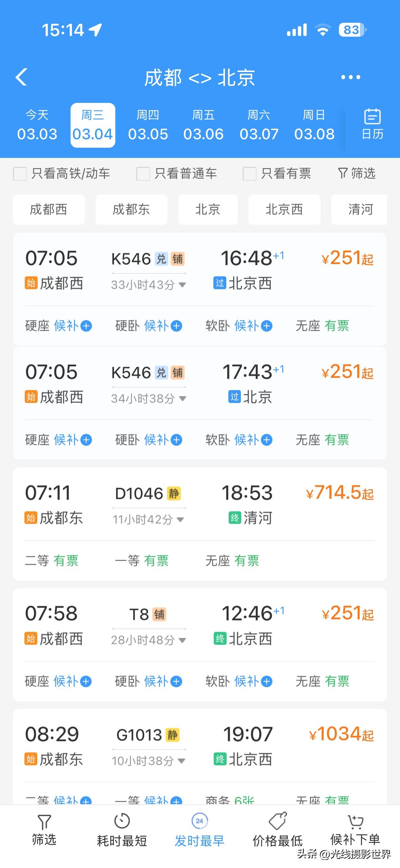Image resolution: width=400 pixels, height=868 pixels.
Task: Filter by 成都东 station button
Action: coord(131,210)
